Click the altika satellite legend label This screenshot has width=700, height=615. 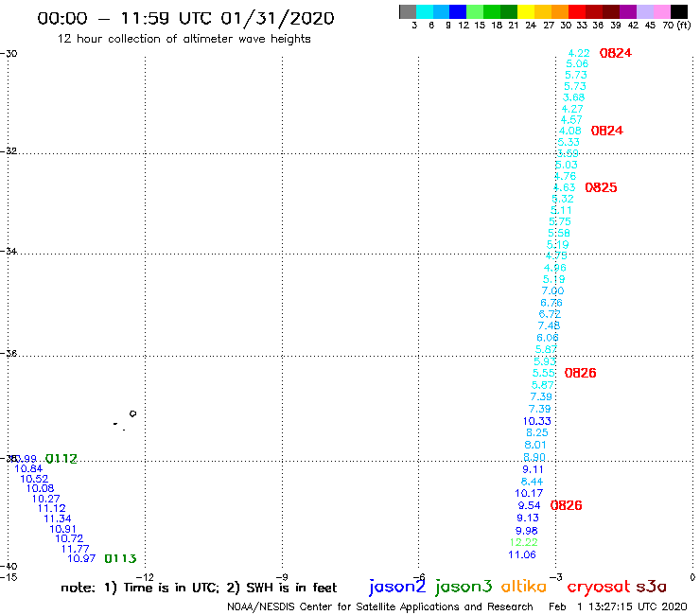524,587
